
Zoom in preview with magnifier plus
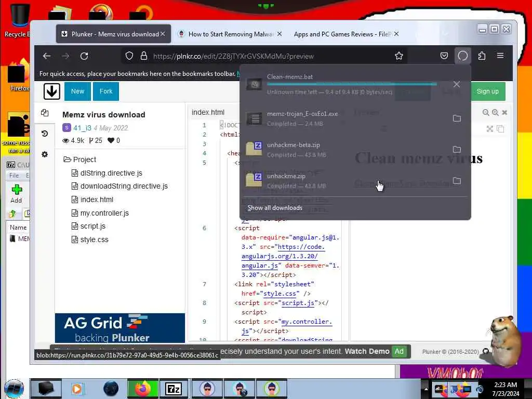(495, 112)
